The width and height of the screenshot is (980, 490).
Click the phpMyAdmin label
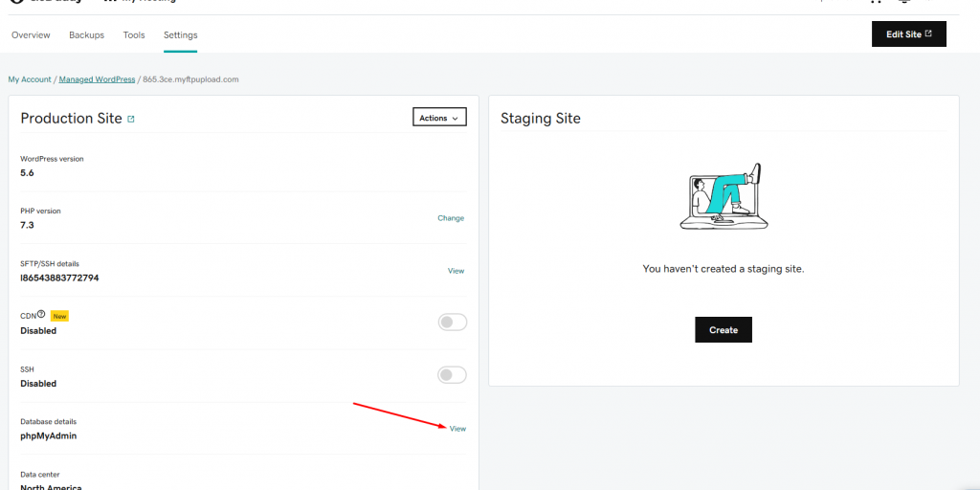48,435
